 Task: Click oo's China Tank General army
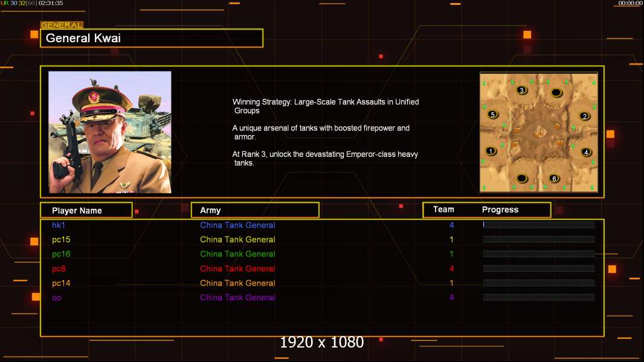click(x=237, y=297)
